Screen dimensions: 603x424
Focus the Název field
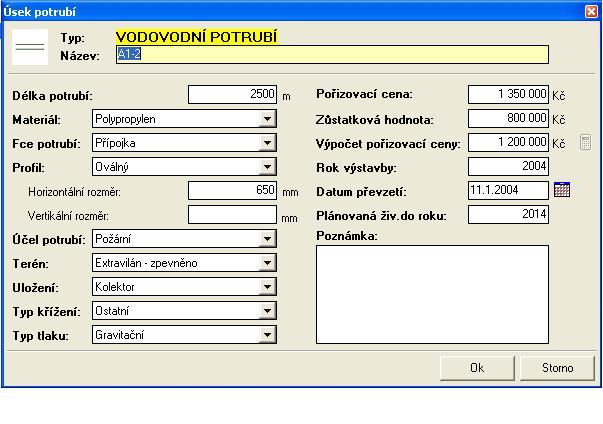[332, 55]
